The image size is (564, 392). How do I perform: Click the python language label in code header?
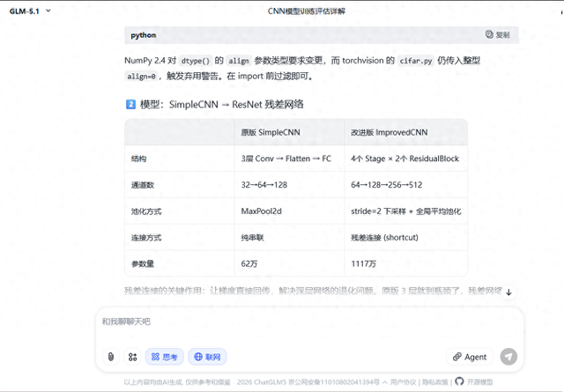[x=143, y=35]
